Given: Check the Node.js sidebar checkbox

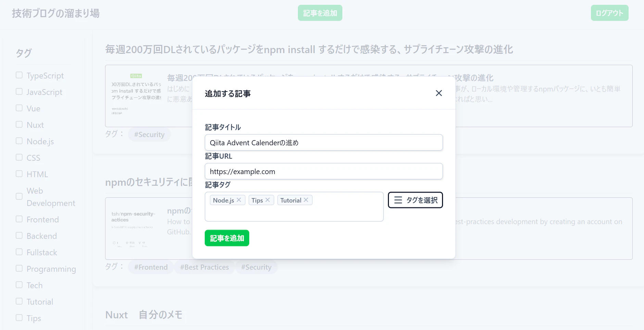Looking at the screenshot, I should point(19,141).
